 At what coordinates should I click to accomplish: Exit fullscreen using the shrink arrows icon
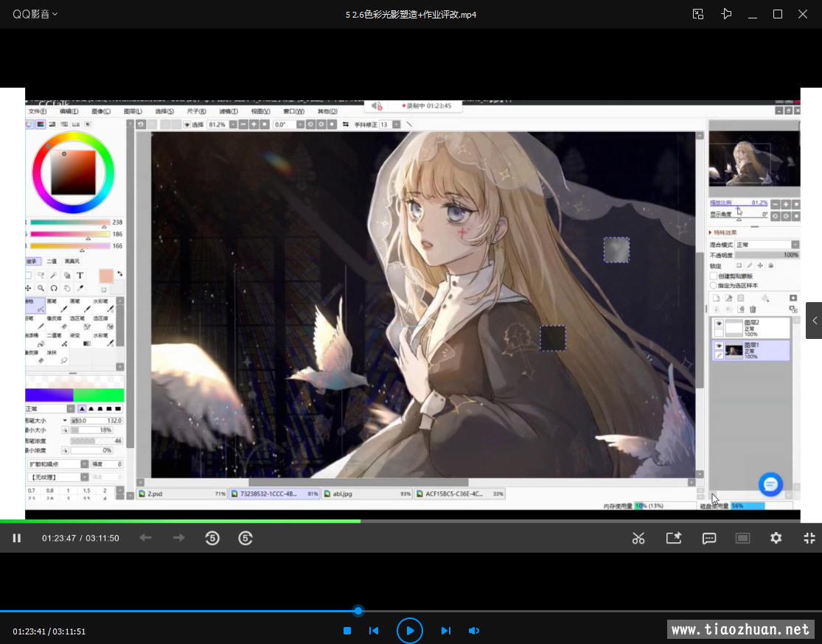tap(809, 539)
